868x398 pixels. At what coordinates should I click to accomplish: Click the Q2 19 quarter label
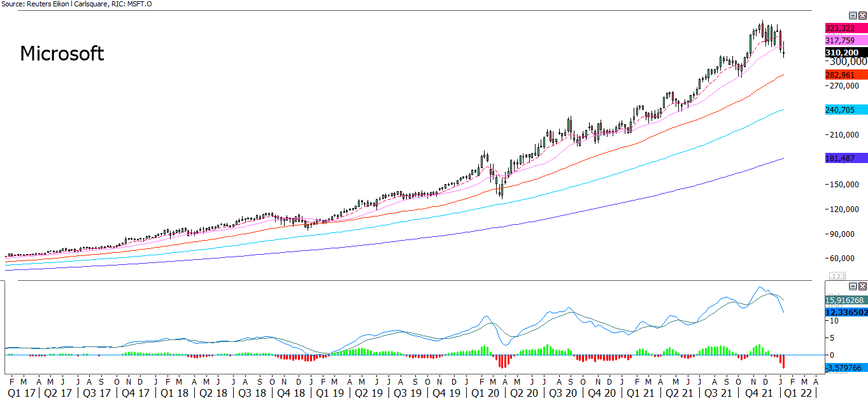pos(368,393)
